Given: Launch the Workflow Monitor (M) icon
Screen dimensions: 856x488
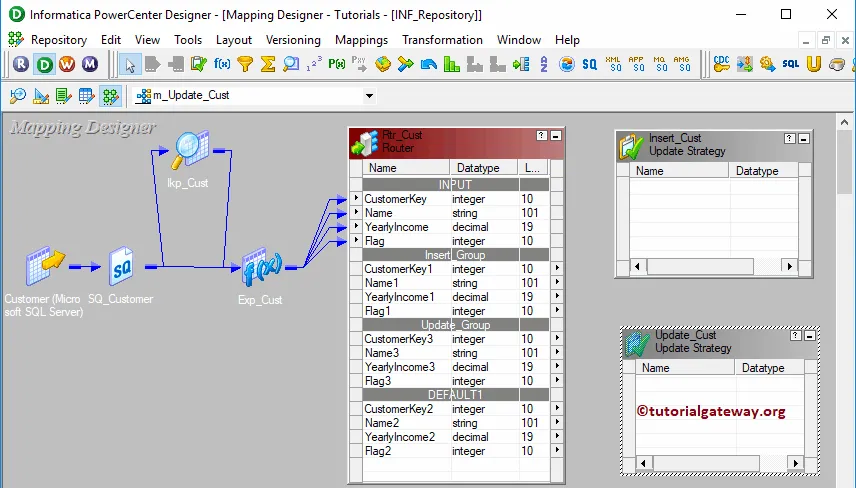Looking at the screenshot, I should click(90, 64).
